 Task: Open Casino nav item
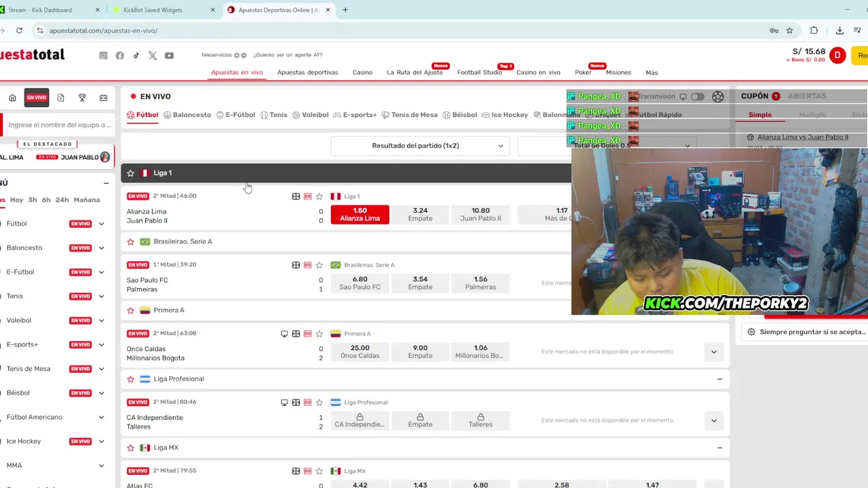(362, 73)
